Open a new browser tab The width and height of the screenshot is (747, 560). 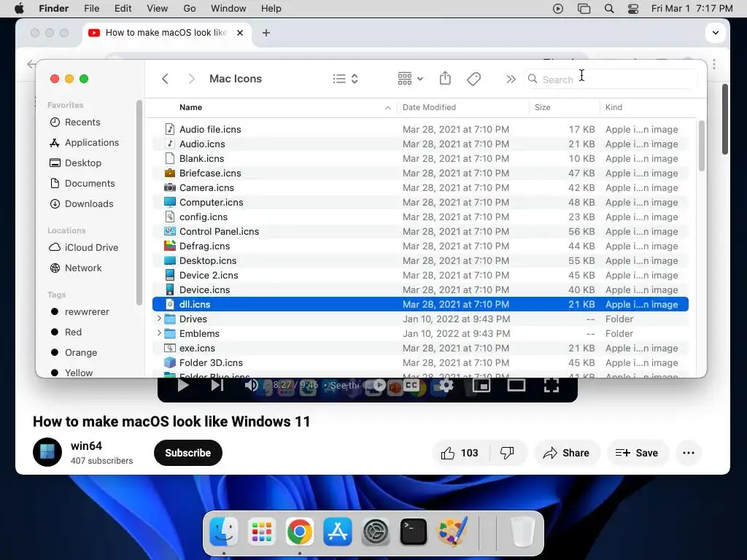[x=266, y=33]
